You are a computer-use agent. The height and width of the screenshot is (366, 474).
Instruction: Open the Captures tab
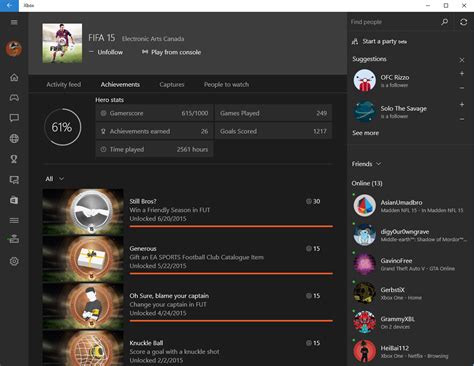(172, 84)
